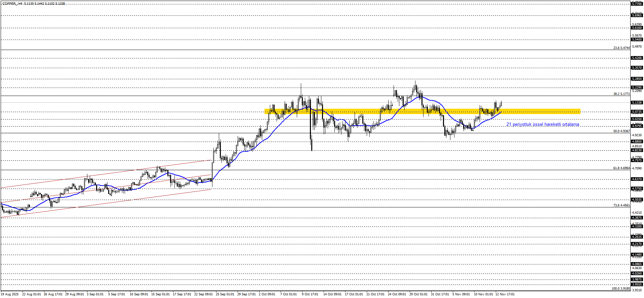Click the 38.2 5.1771 Fibonacci level label
The image size is (644, 298).
(x=621, y=94)
